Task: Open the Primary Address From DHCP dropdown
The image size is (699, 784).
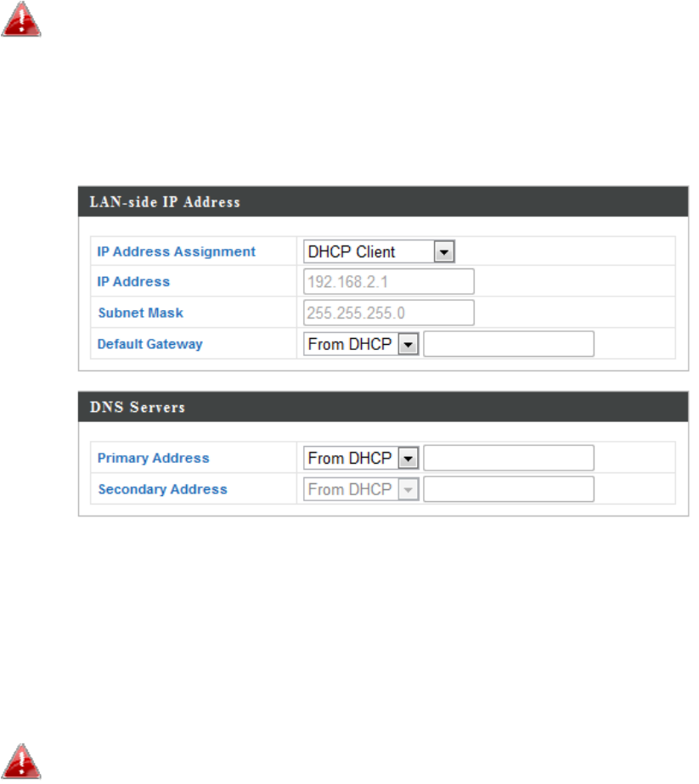Action: click(361, 458)
